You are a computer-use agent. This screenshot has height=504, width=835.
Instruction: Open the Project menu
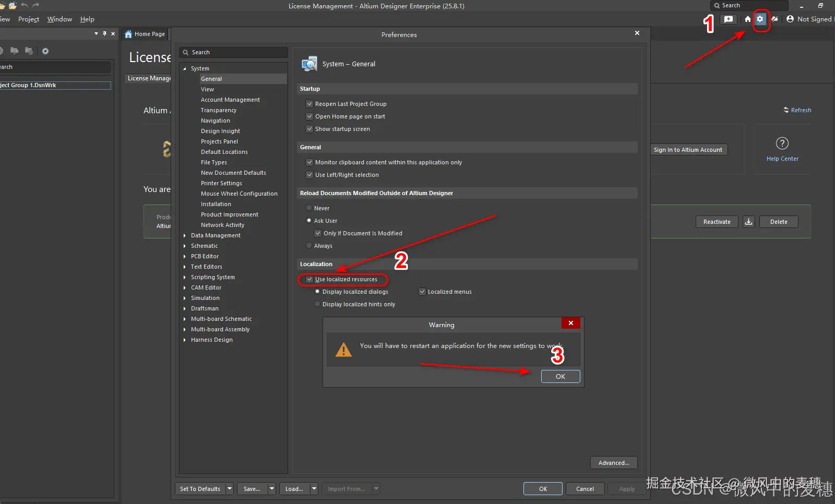[29, 19]
